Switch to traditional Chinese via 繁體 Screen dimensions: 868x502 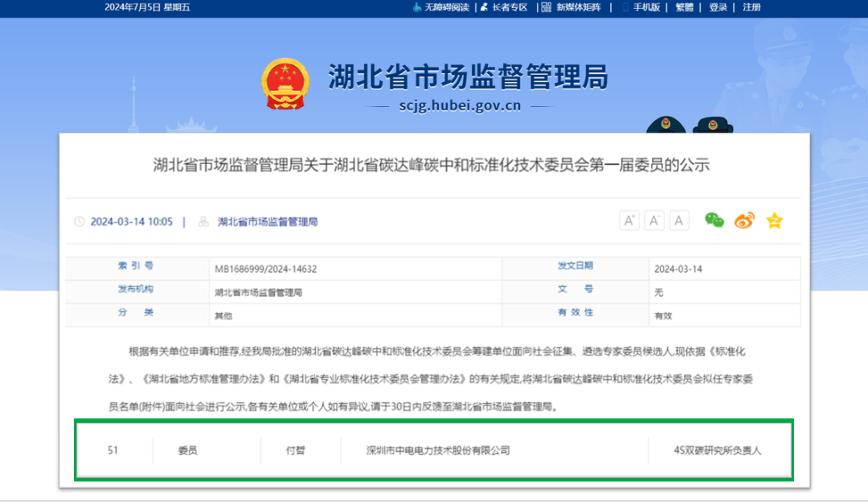(x=684, y=7)
